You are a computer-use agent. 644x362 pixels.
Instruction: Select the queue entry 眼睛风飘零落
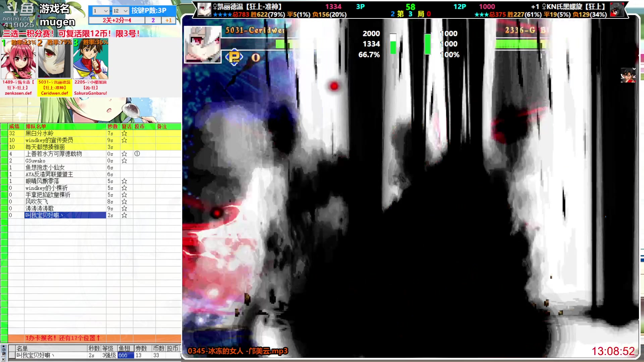(65, 181)
